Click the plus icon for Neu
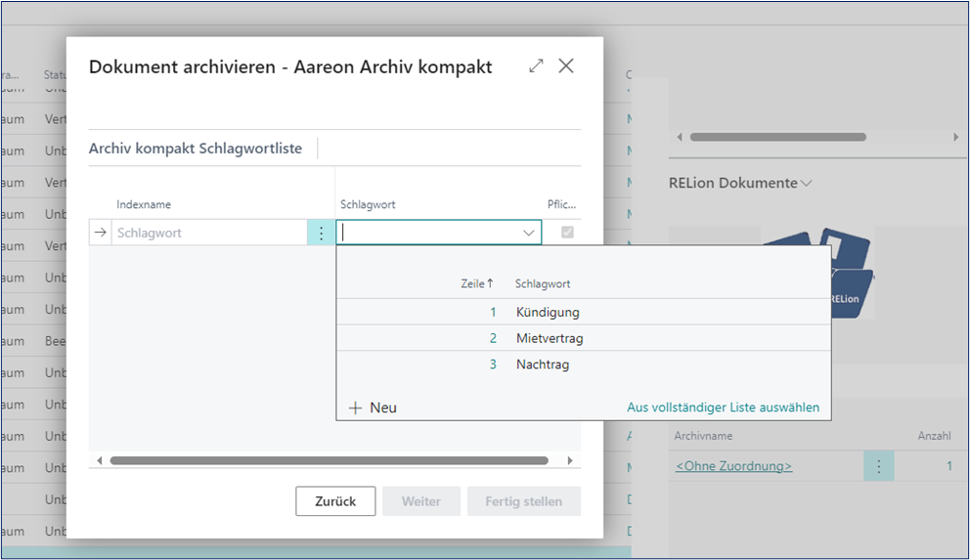This screenshot has height=560, width=970. point(356,408)
